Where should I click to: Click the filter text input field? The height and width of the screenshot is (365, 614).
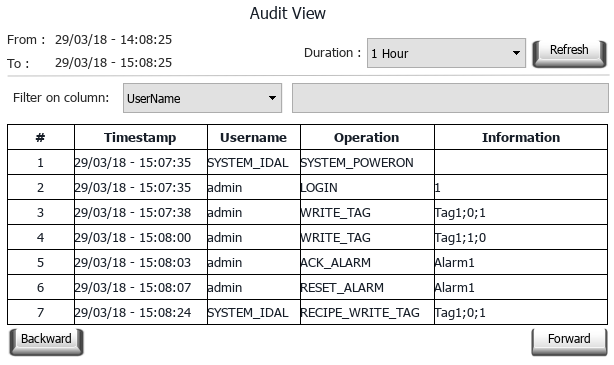tap(450, 98)
